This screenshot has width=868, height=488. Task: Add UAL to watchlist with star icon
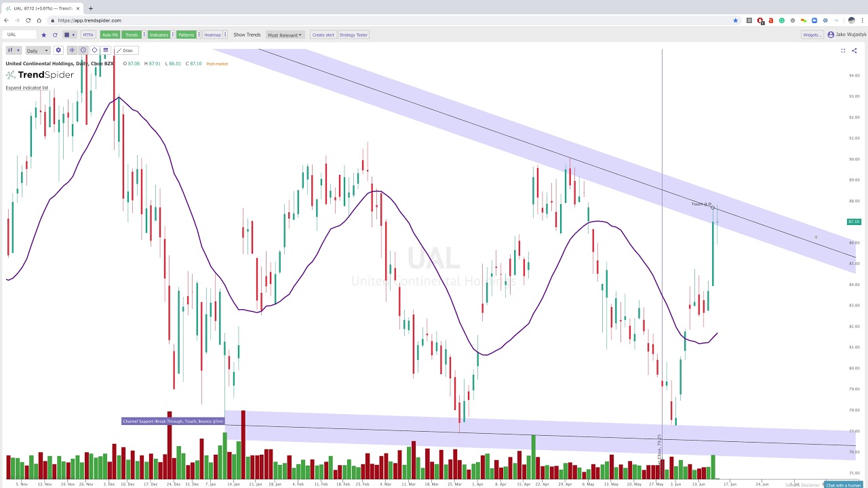point(43,35)
